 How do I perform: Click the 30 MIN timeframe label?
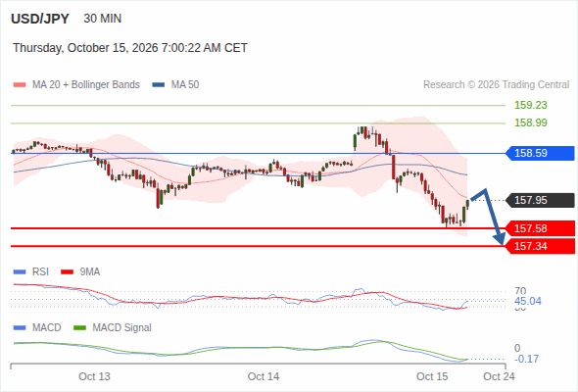tap(103, 19)
